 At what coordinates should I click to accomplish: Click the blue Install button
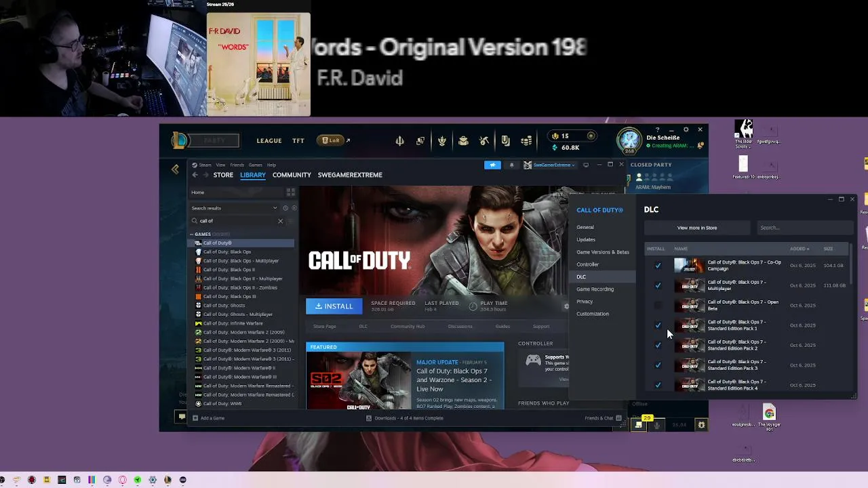(334, 306)
